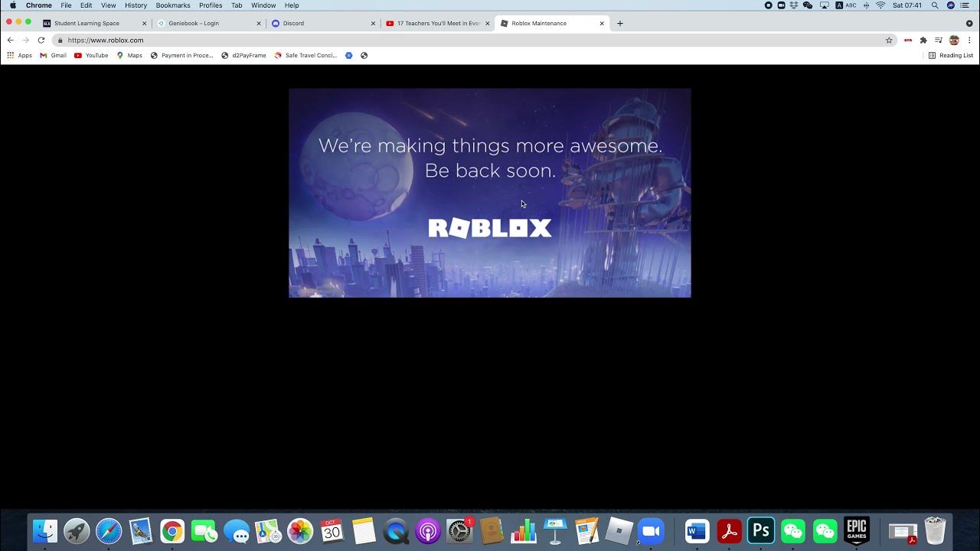This screenshot has width=980, height=551.
Task: Open QuickTime Player from the Dock
Action: [396, 530]
